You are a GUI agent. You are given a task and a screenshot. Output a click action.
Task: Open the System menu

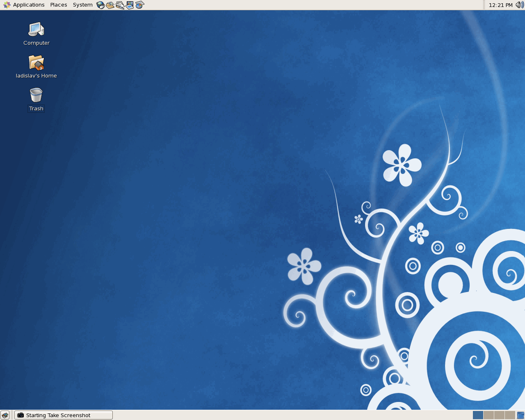(82, 5)
